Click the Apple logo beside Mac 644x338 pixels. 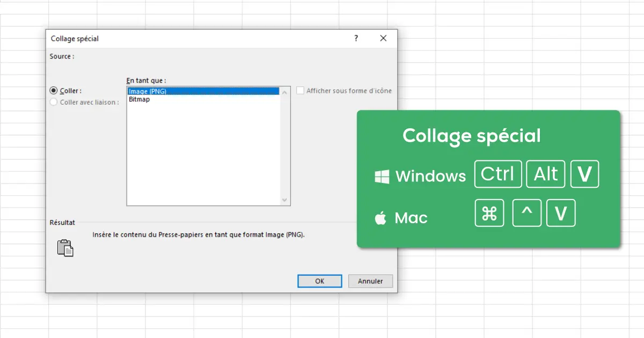coord(380,218)
